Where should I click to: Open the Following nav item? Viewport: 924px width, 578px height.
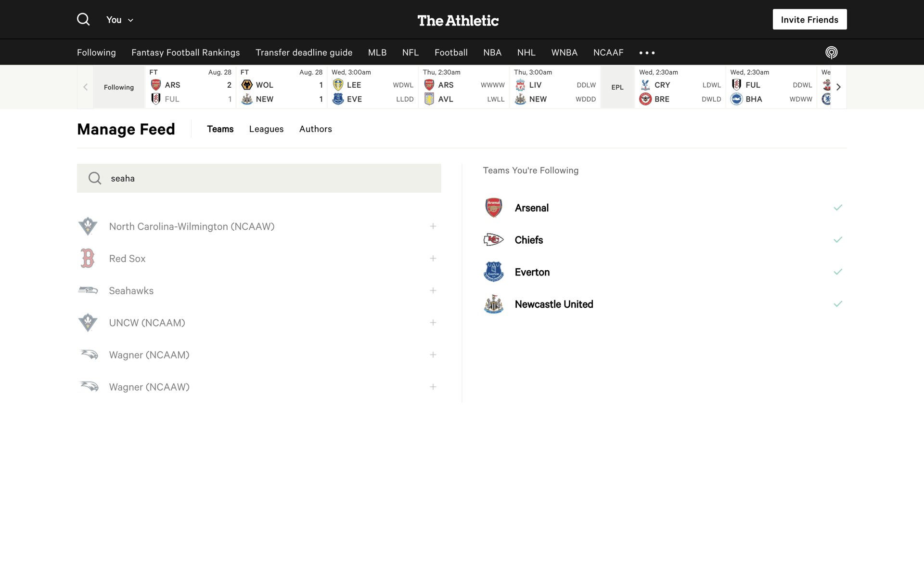[96, 52]
